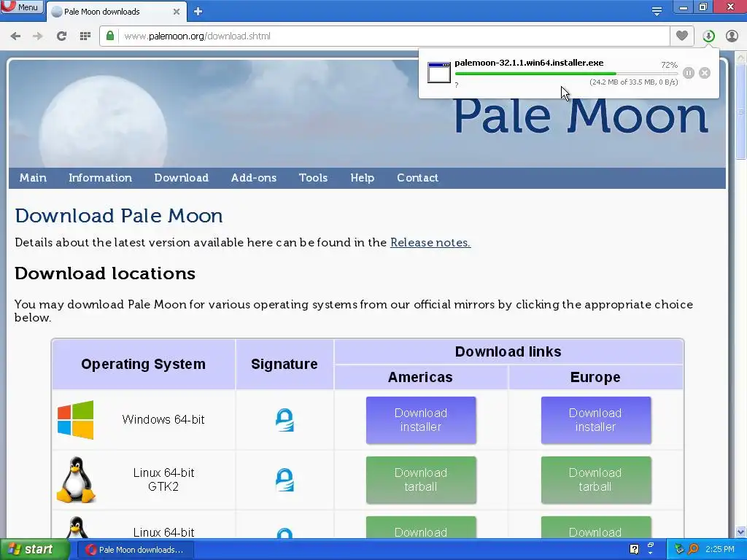Click the help question-mark tray icon
Image resolution: width=747 pixels, height=560 pixels.
[634, 549]
